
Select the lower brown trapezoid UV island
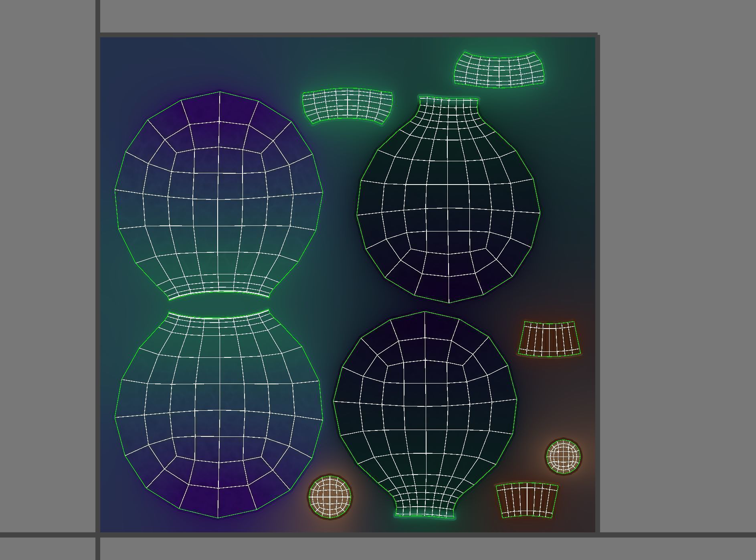pyautogui.click(x=527, y=500)
